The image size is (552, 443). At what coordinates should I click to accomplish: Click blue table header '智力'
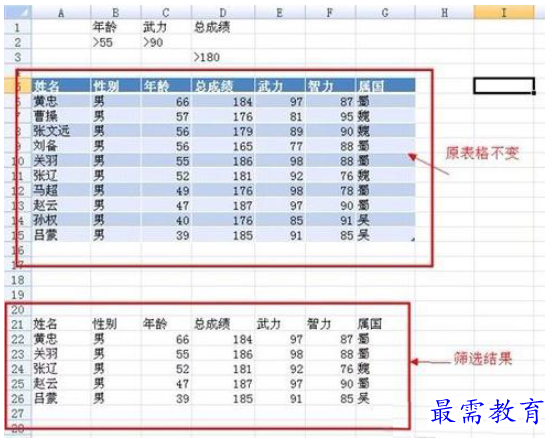[330, 86]
